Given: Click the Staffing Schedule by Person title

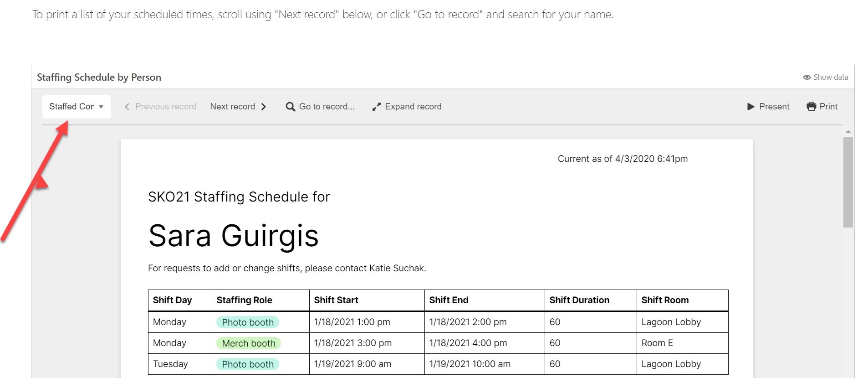Looking at the screenshot, I should [x=99, y=78].
